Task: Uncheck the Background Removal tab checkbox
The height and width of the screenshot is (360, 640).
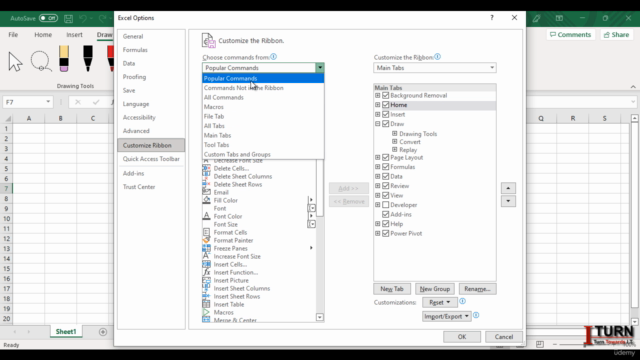Action: coord(386,96)
